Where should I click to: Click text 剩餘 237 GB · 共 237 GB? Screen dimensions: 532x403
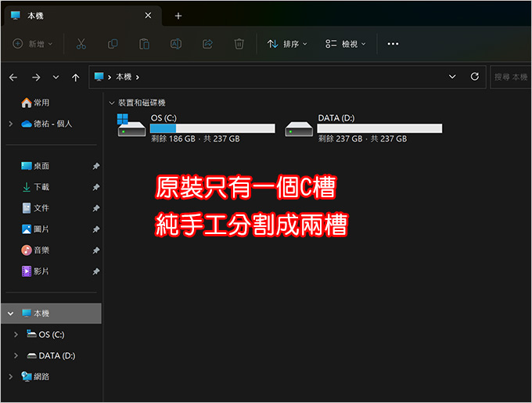pyautogui.click(x=362, y=139)
